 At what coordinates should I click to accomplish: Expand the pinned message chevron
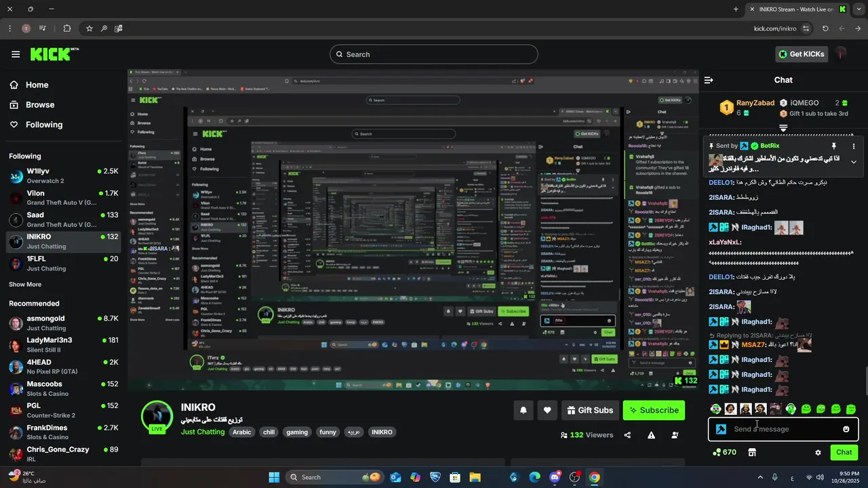[853, 162]
